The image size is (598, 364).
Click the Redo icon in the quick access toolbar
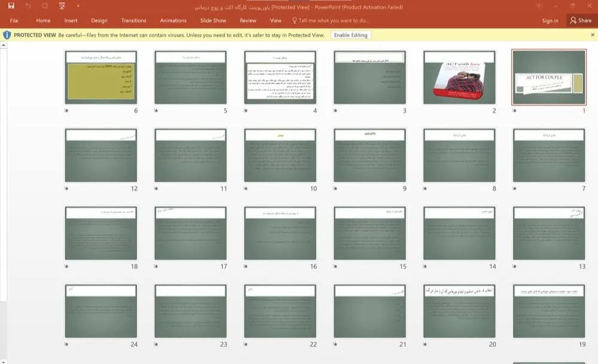click(45, 6)
